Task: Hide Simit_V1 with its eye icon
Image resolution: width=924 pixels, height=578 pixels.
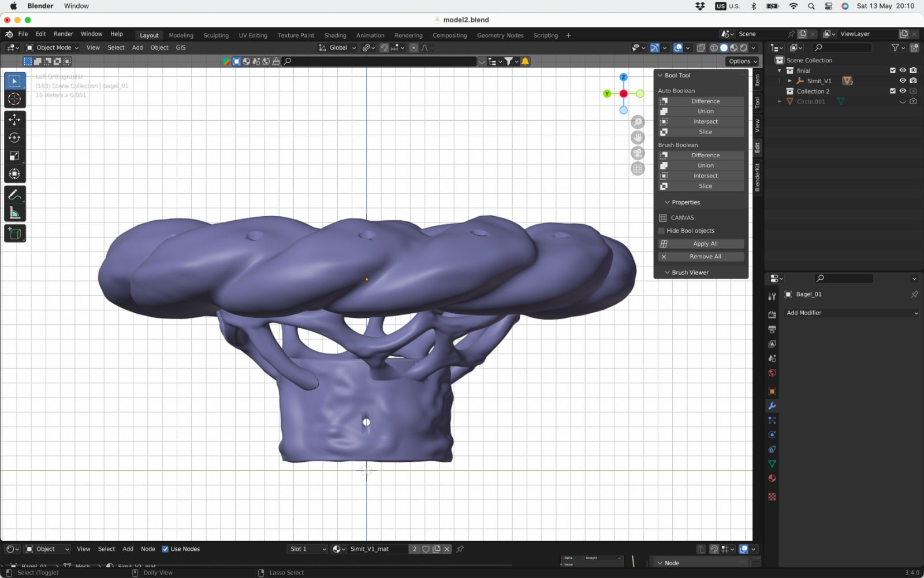Action: click(x=903, y=81)
